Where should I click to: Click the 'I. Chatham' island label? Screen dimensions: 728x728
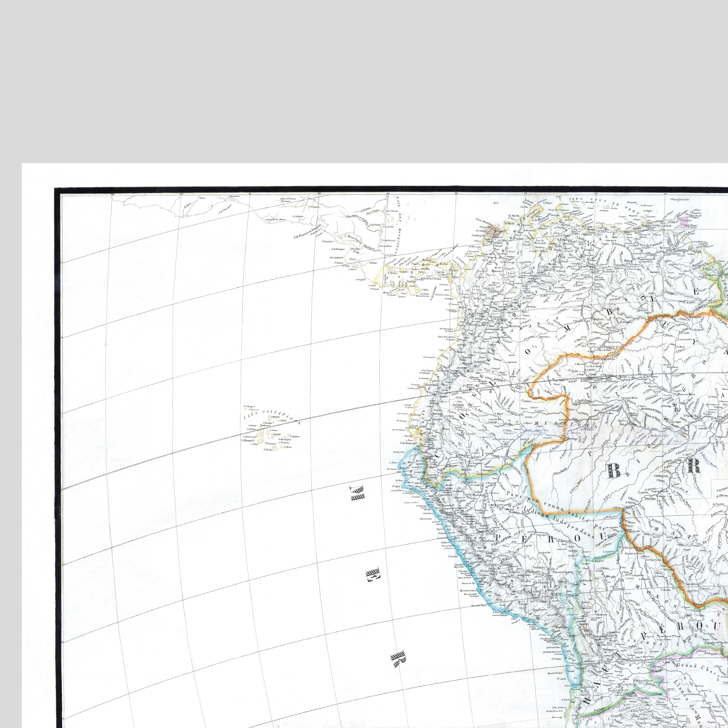point(295,437)
